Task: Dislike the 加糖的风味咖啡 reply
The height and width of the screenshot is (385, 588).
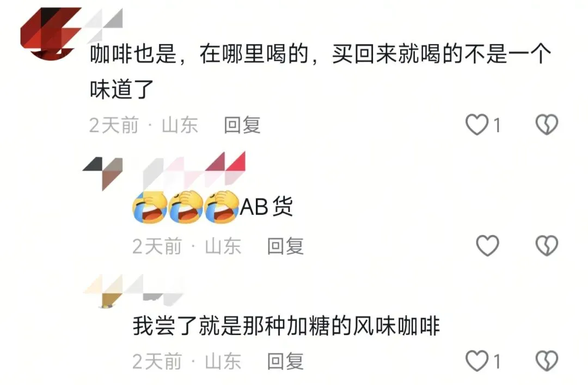Action: [547, 361]
